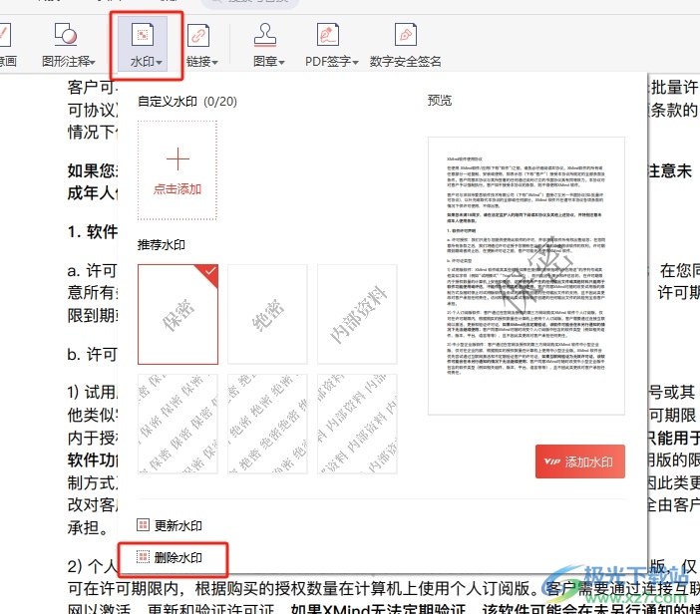
Task: Expand the 链接 dropdown arrow
Action: coord(215,62)
